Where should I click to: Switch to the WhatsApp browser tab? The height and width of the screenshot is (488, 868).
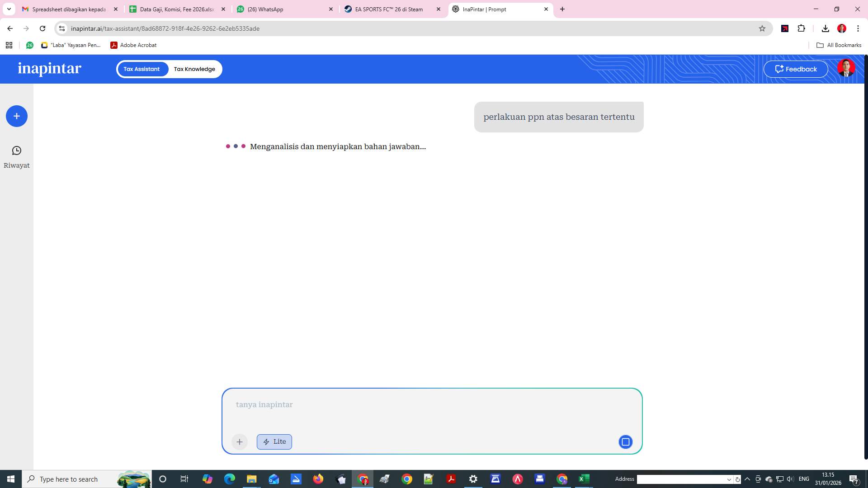coord(265,9)
